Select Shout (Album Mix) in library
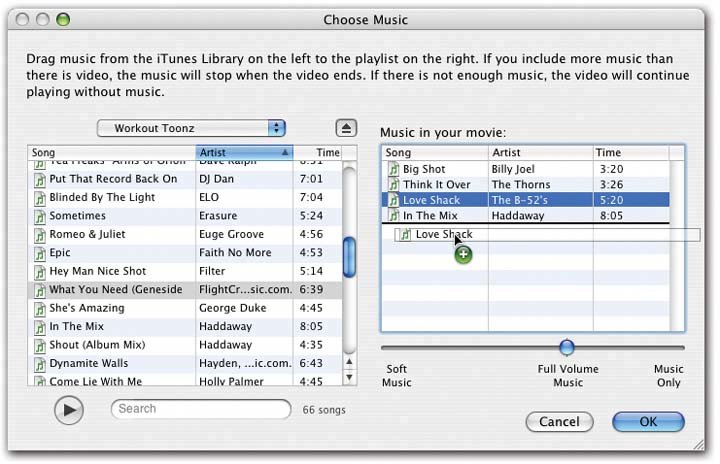Image resolution: width=720 pixels, height=464 pixels. click(97, 345)
